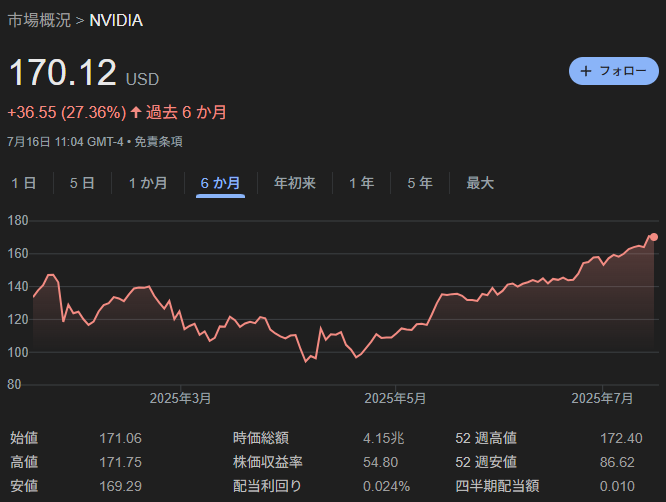Switch to the 5 年 tab
Screen dimensions: 666x502
pyautogui.click(x=420, y=183)
